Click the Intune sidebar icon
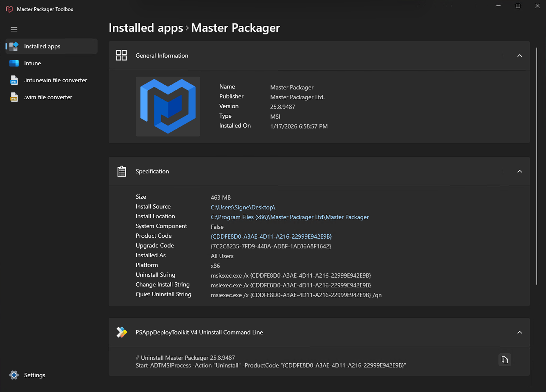This screenshot has height=392, width=546. point(14,63)
